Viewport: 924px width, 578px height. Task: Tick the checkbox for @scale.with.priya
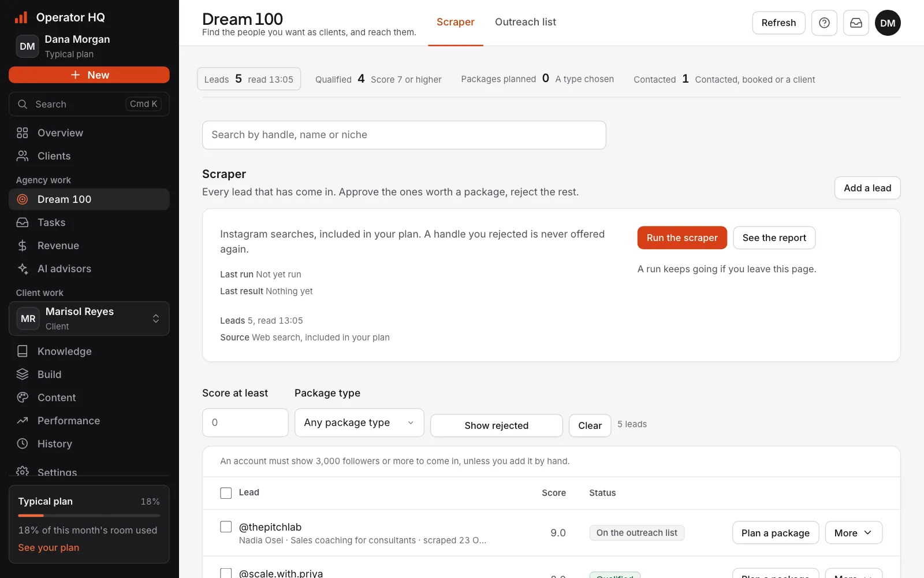click(226, 573)
